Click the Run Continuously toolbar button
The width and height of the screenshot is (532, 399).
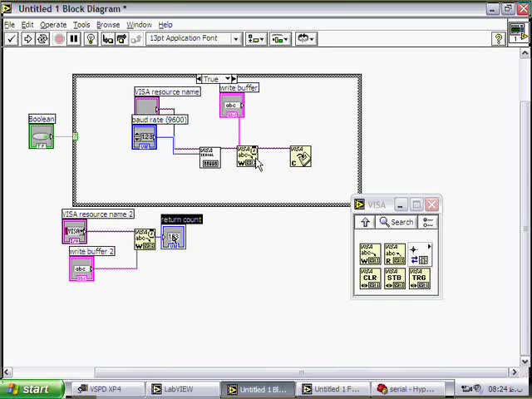[42, 39]
